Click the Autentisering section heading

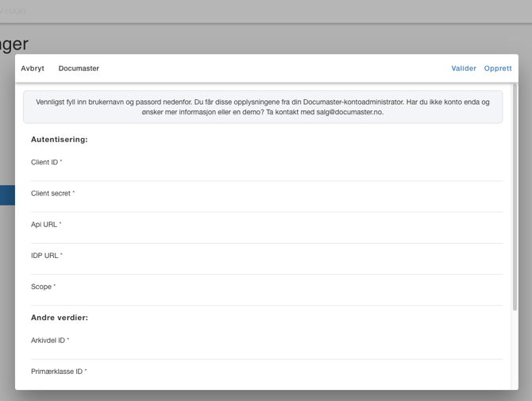pos(60,140)
